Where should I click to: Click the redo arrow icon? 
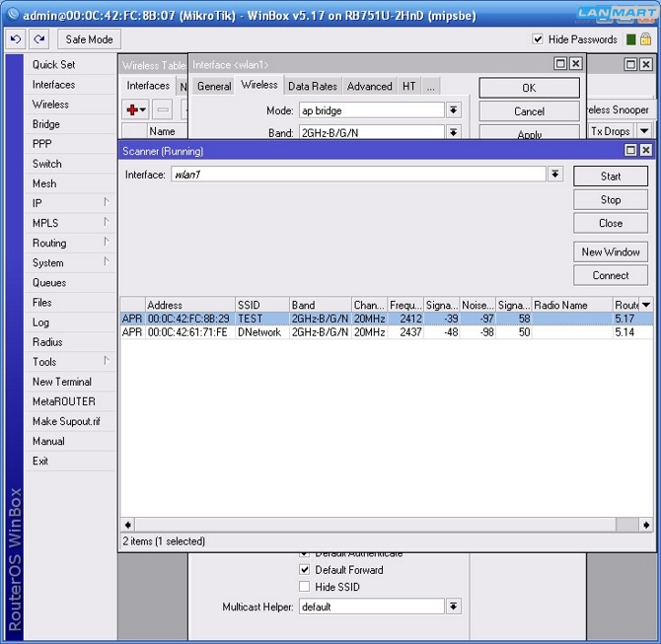pyautogui.click(x=38, y=39)
